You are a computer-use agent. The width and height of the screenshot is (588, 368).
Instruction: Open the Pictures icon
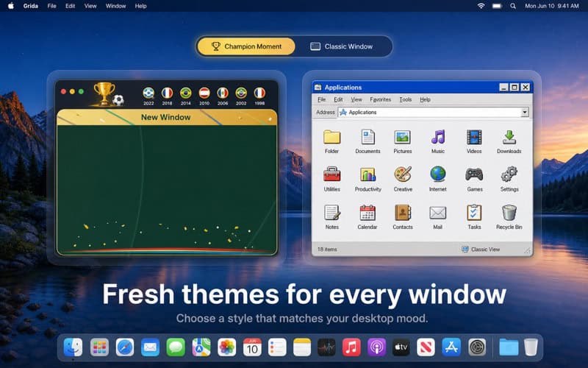[x=402, y=141]
